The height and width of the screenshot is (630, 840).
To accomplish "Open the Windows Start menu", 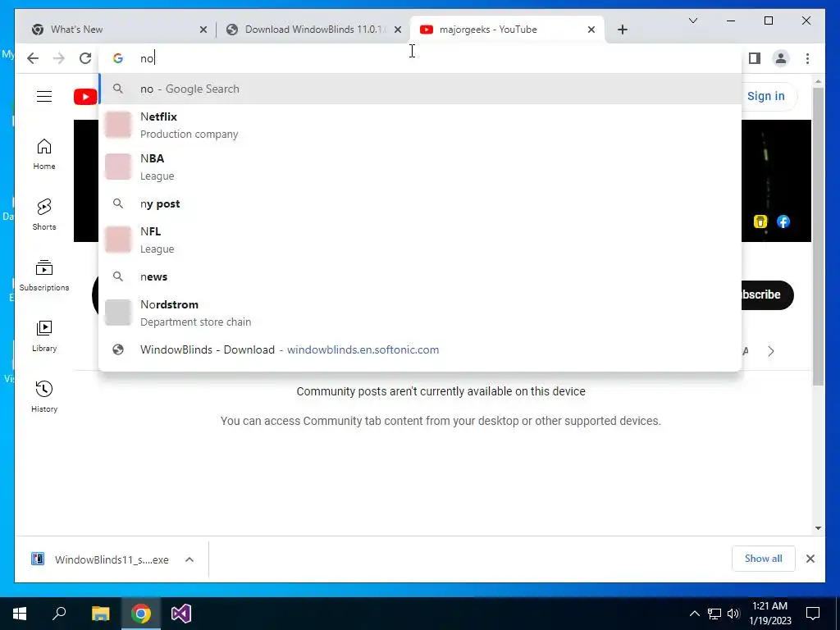I will point(20,614).
